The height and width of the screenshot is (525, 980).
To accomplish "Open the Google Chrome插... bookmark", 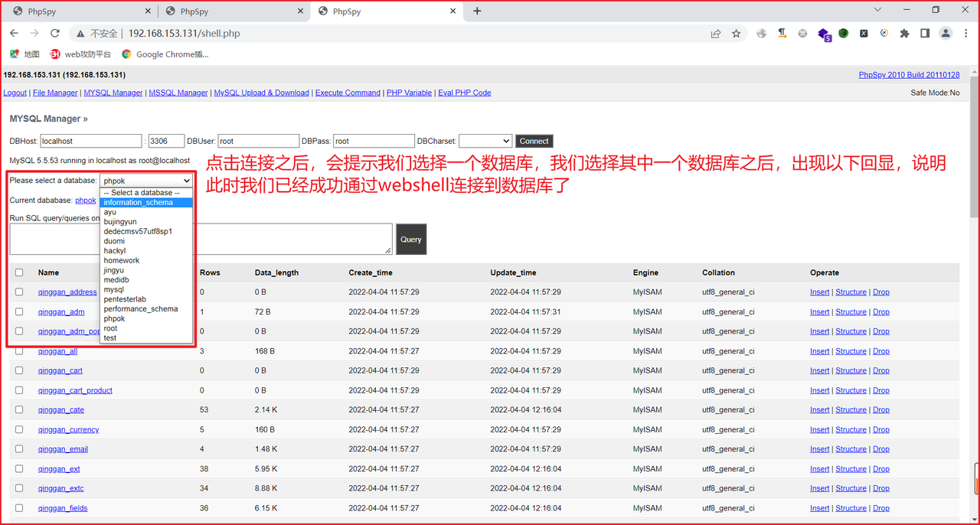I will click(165, 54).
